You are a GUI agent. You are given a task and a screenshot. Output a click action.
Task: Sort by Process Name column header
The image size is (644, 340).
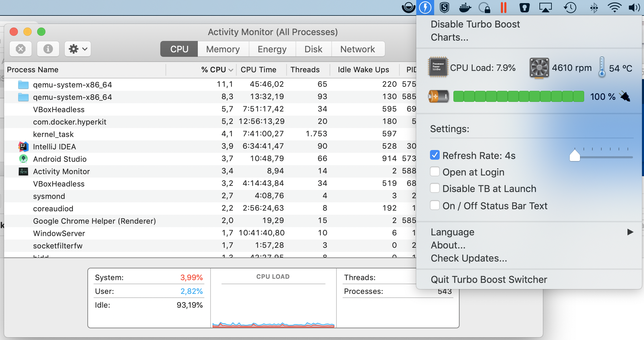point(85,70)
